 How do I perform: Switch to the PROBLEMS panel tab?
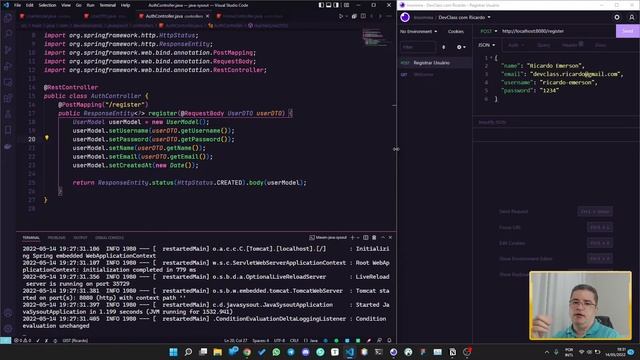click(56, 238)
